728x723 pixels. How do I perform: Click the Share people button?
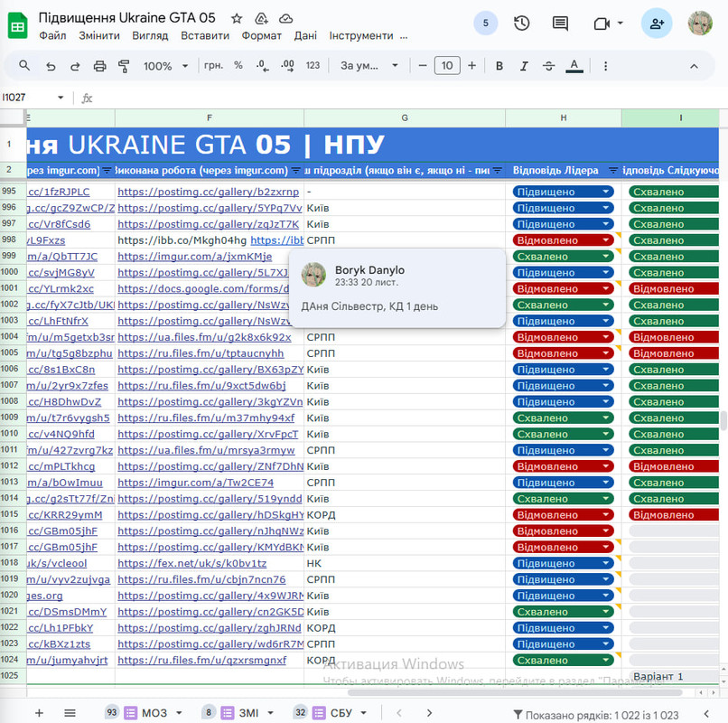coord(657,23)
